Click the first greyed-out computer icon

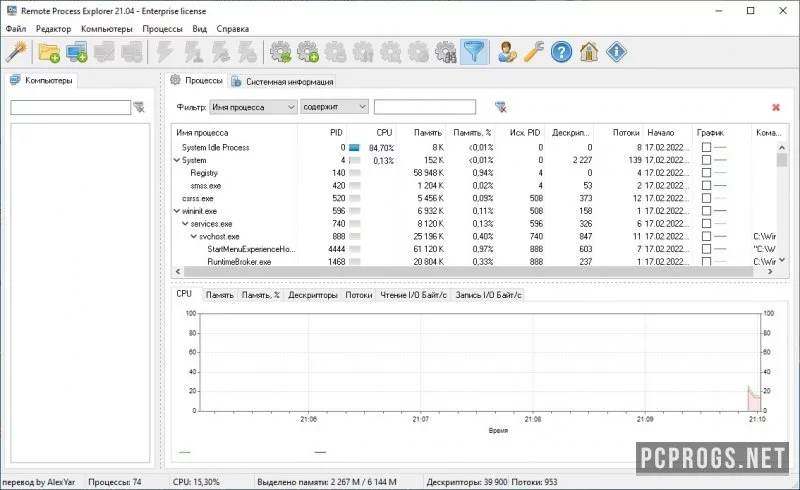(x=104, y=52)
